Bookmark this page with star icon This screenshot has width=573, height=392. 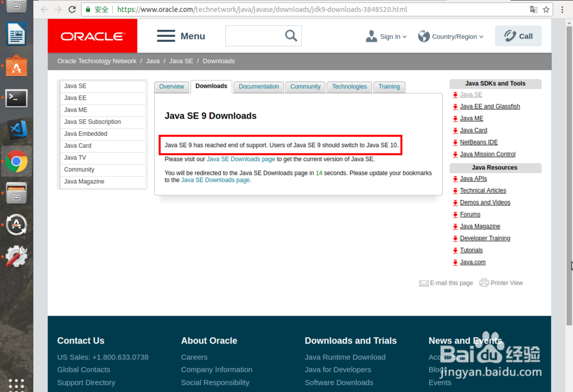[x=546, y=10]
